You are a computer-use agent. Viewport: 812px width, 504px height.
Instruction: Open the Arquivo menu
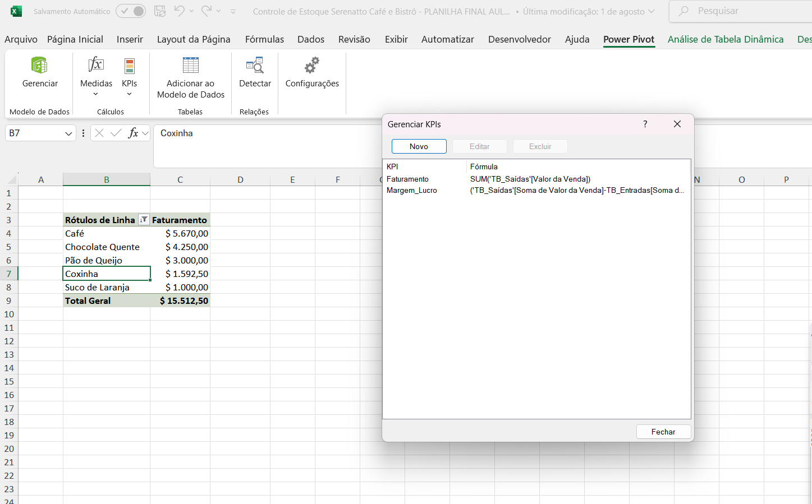[x=21, y=39]
